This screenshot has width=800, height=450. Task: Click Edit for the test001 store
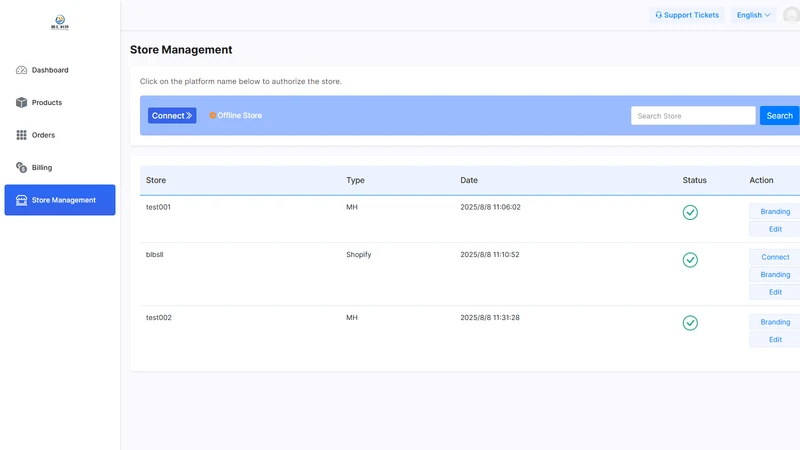[775, 229]
